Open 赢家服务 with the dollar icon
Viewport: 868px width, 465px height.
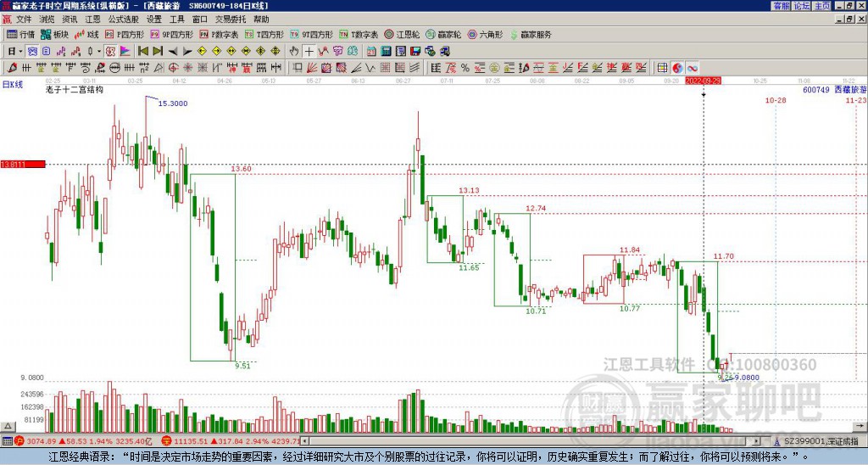click(x=531, y=34)
